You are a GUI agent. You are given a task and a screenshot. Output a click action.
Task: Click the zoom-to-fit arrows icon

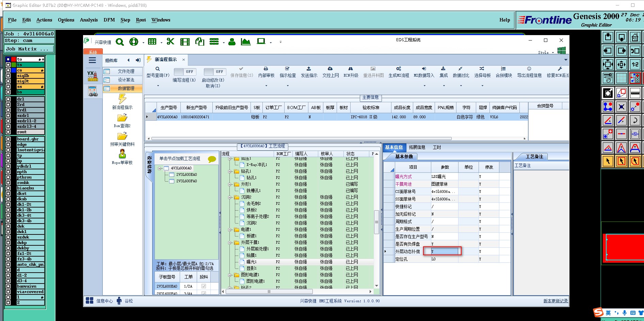coord(608,64)
